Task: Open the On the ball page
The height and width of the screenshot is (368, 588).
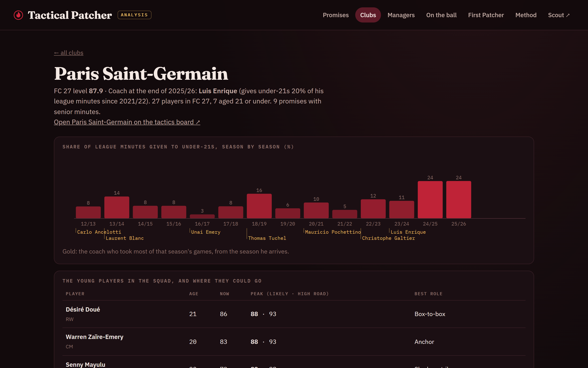Action: 441,15
